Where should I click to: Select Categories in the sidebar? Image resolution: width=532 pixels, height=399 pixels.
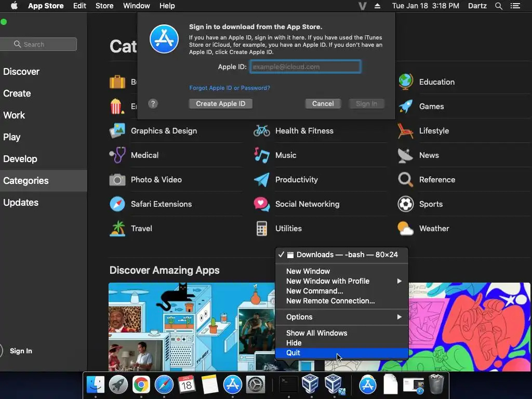tap(44, 180)
